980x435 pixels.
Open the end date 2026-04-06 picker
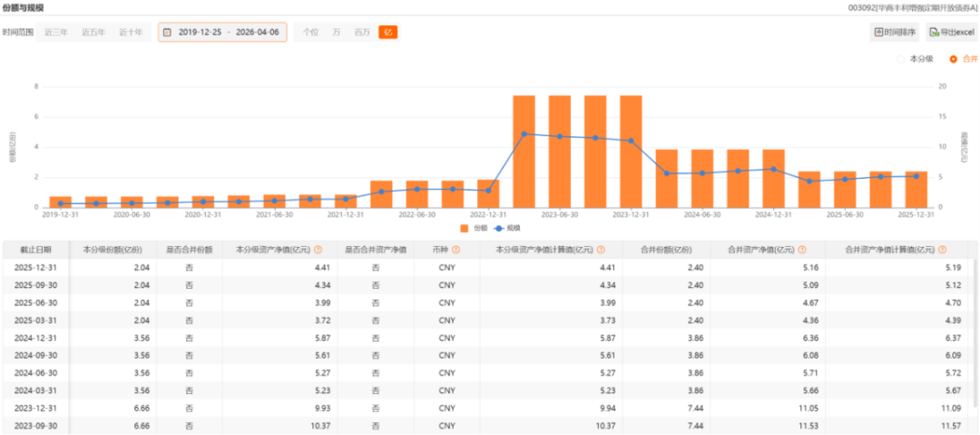click(257, 33)
